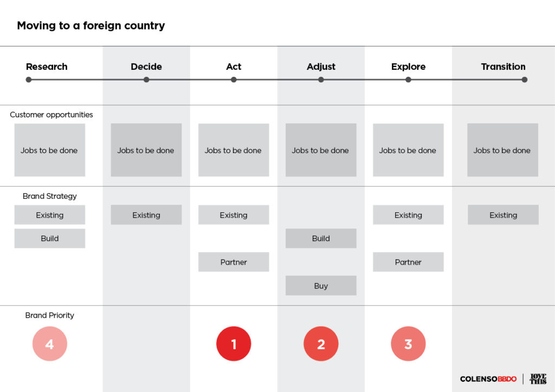555x392 pixels.
Task: Click the timeline dot under Act
Action: [x=234, y=80]
